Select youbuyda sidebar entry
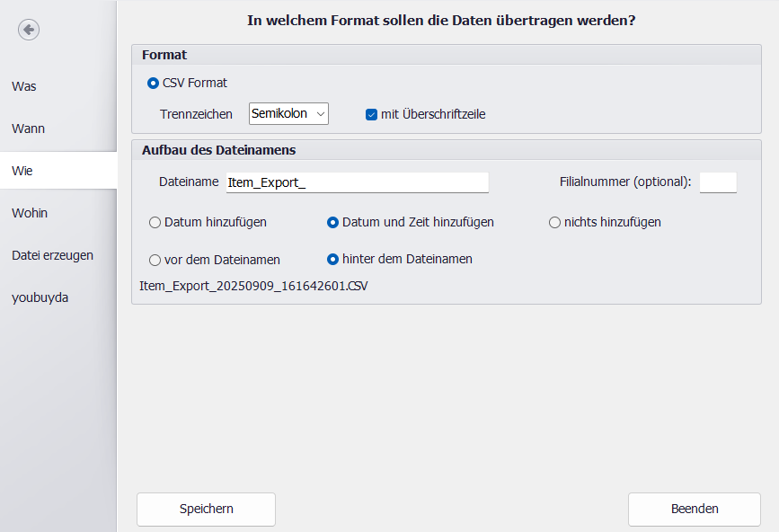This screenshot has height=532, width=779. (40, 297)
